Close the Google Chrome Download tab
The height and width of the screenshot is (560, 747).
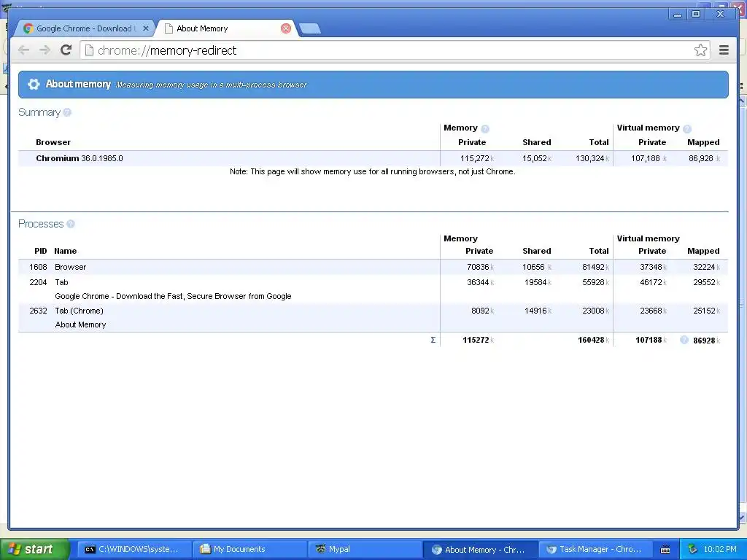[146, 28]
